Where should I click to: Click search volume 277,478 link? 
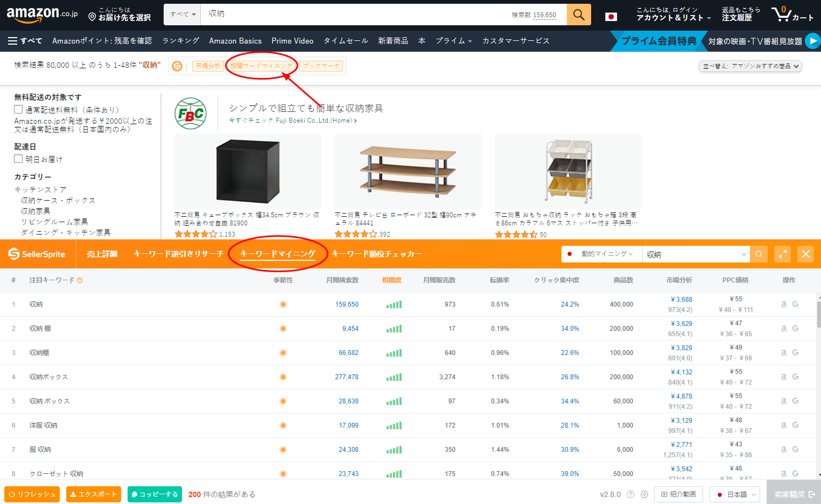coord(347,377)
